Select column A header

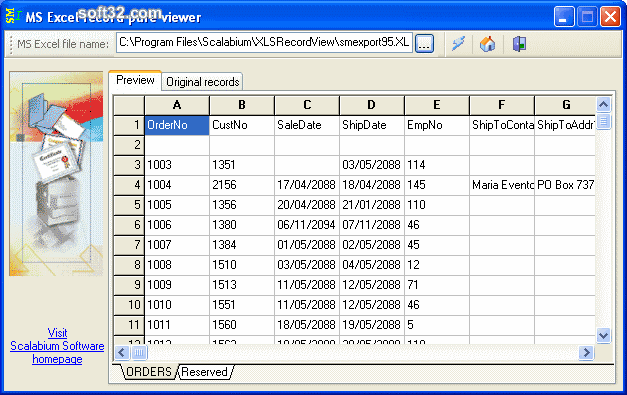177,105
